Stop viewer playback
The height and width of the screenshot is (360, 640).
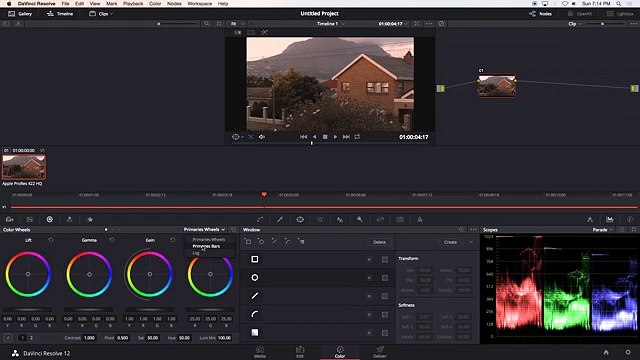coord(325,137)
